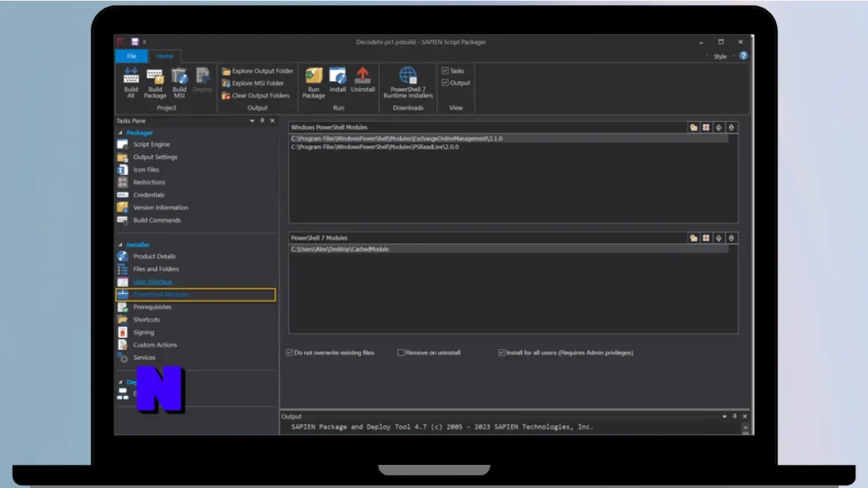868x488 pixels.
Task: Click the Build MSI icon
Action: [x=180, y=82]
